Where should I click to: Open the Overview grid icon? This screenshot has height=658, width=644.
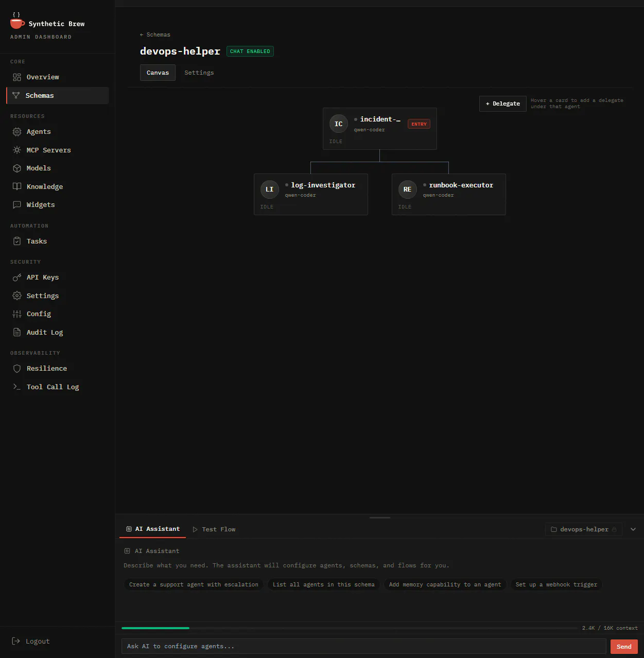coord(17,77)
